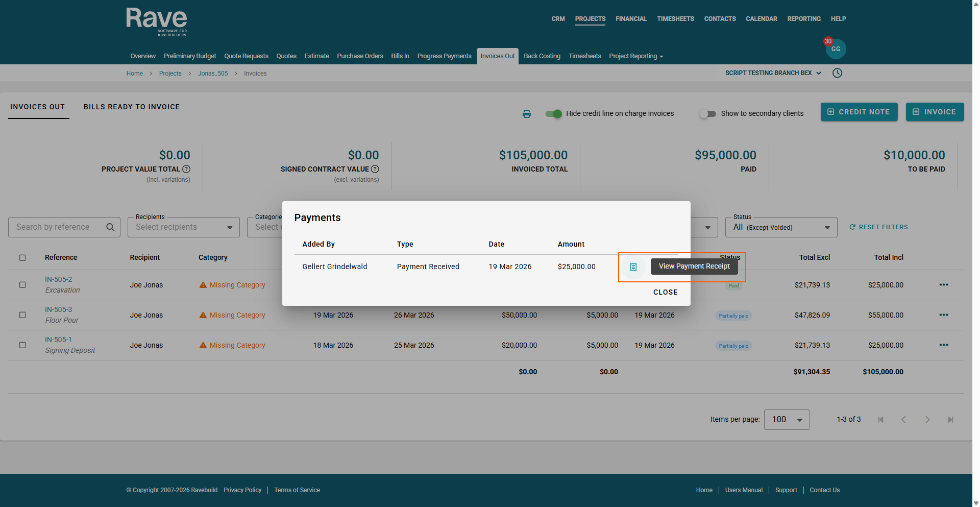Open three-dot actions menu for IN-505-3

[943, 315]
